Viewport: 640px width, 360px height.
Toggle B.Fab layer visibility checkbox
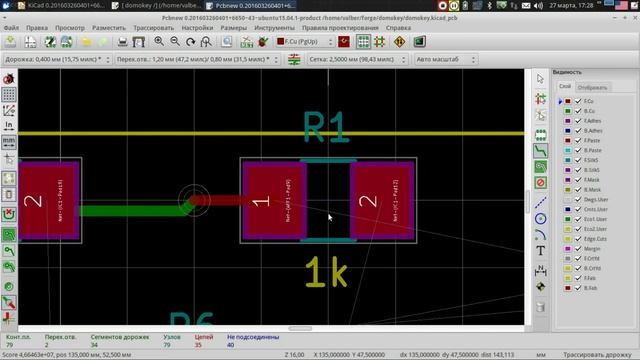[578, 288]
